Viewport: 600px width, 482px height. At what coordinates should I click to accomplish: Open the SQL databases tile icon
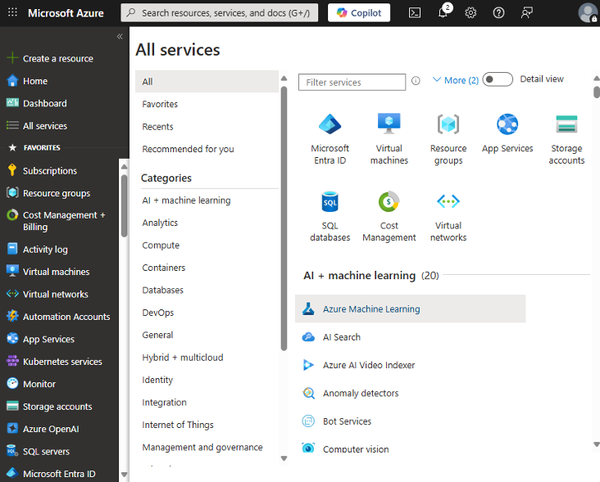[330, 202]
